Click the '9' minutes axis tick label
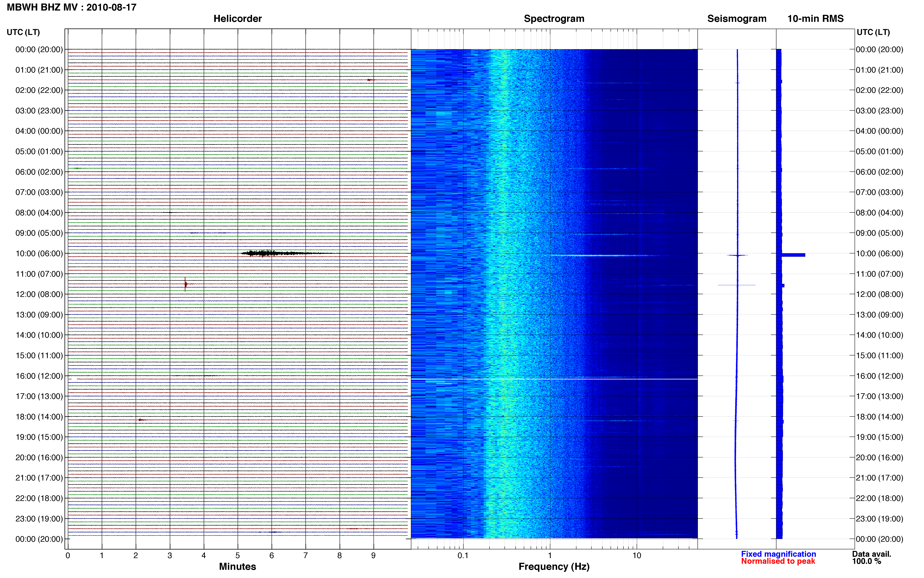Viewport: 924px width, 578px height. click(373, 555)
